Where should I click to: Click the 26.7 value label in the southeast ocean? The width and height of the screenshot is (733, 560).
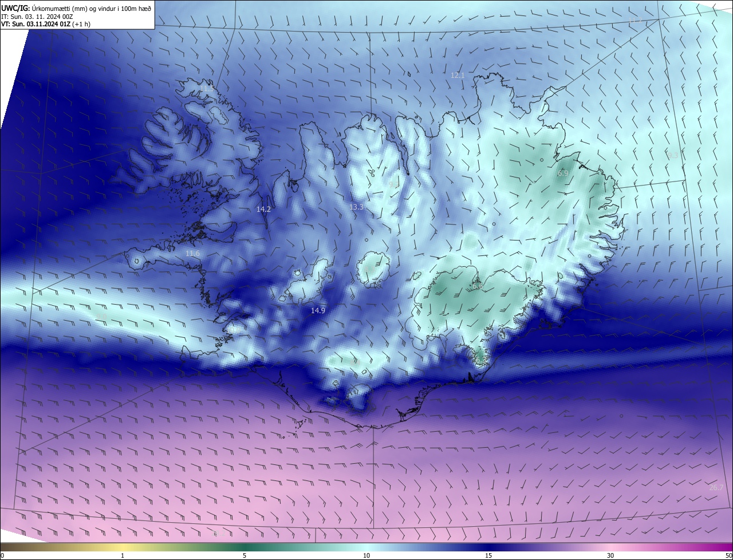tap(716, 488)
